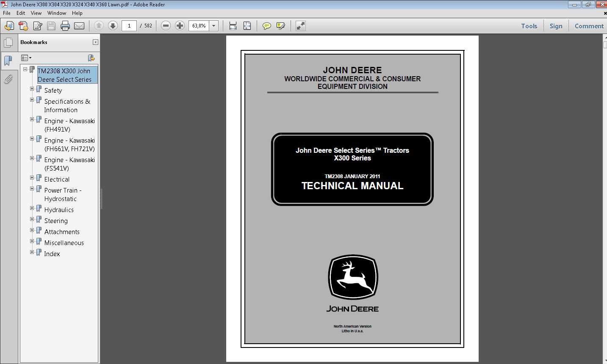Click the Find current bookmark icon
The height and width of the screenshot is (364, 607).
[91, 58]
